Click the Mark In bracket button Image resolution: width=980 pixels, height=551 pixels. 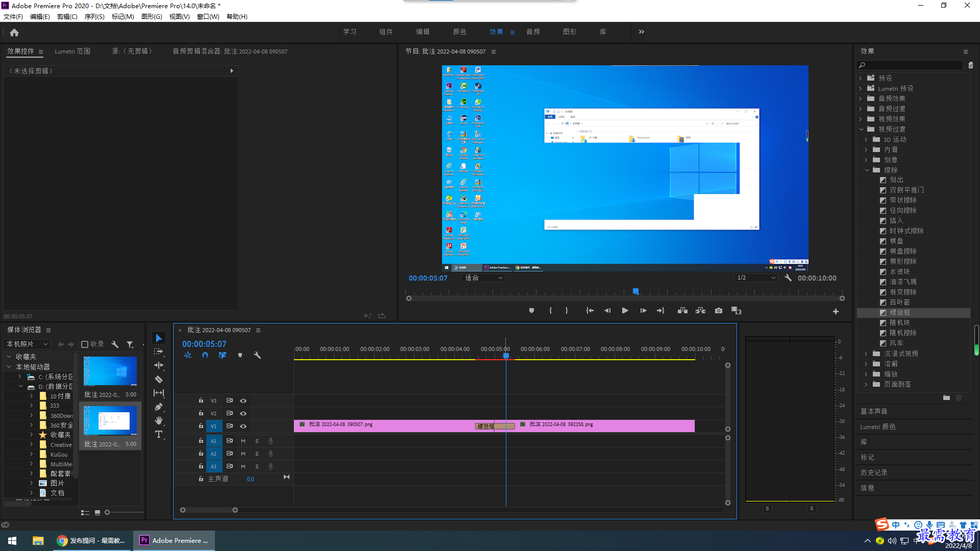[550, 311]
